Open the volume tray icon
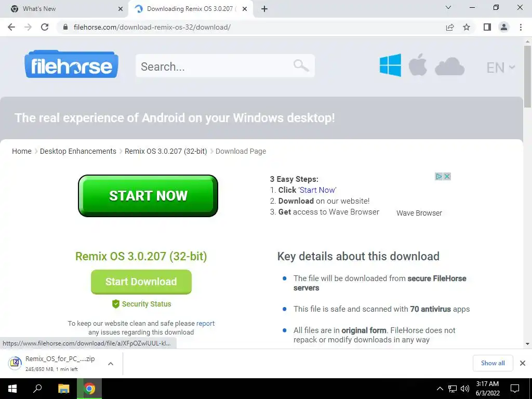Screen dimensions: 532x399 tap(465, 389)
